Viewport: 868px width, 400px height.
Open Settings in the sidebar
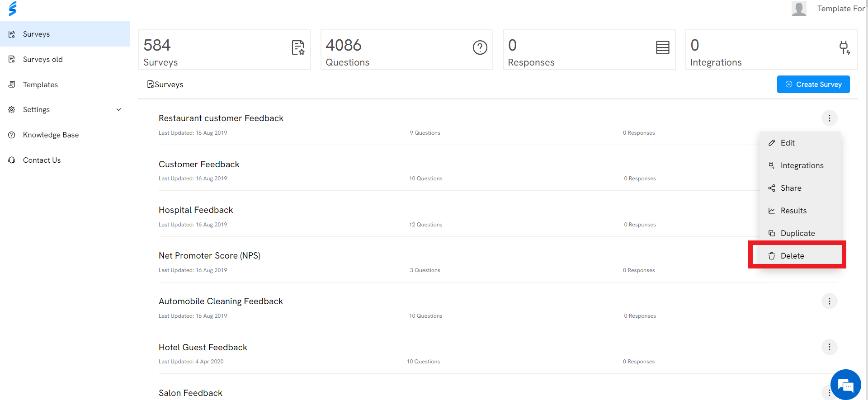click(x=65, y=110)
